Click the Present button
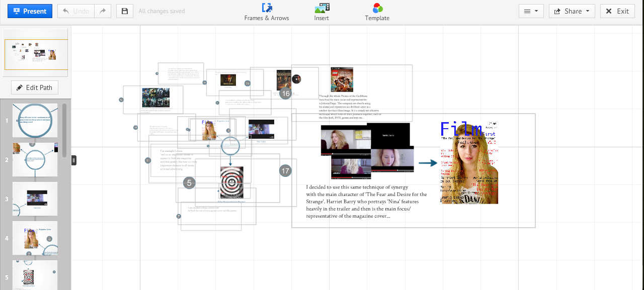This screenshot has width=644, height=290. 30,11
